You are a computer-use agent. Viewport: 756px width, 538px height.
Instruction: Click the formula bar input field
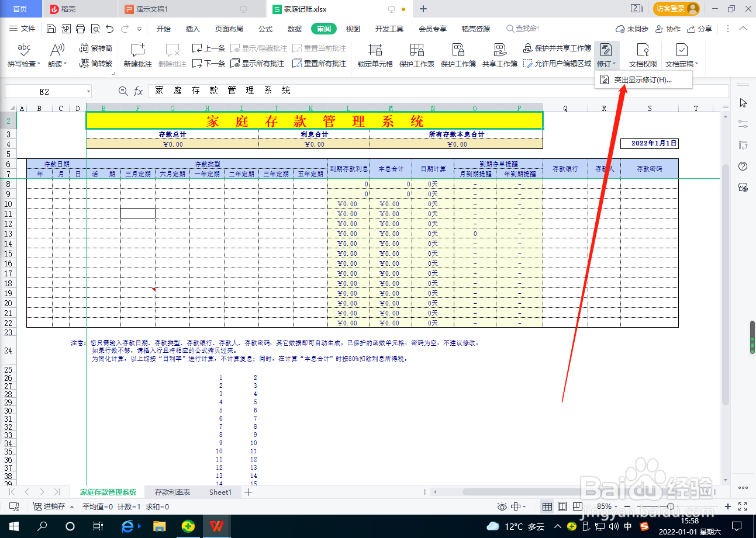pos(438,91)
